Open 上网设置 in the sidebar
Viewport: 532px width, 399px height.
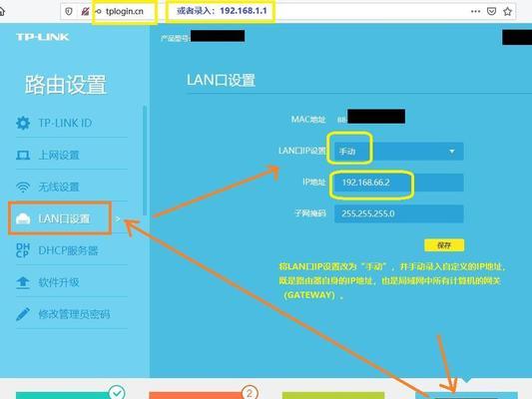coord(72,155)
